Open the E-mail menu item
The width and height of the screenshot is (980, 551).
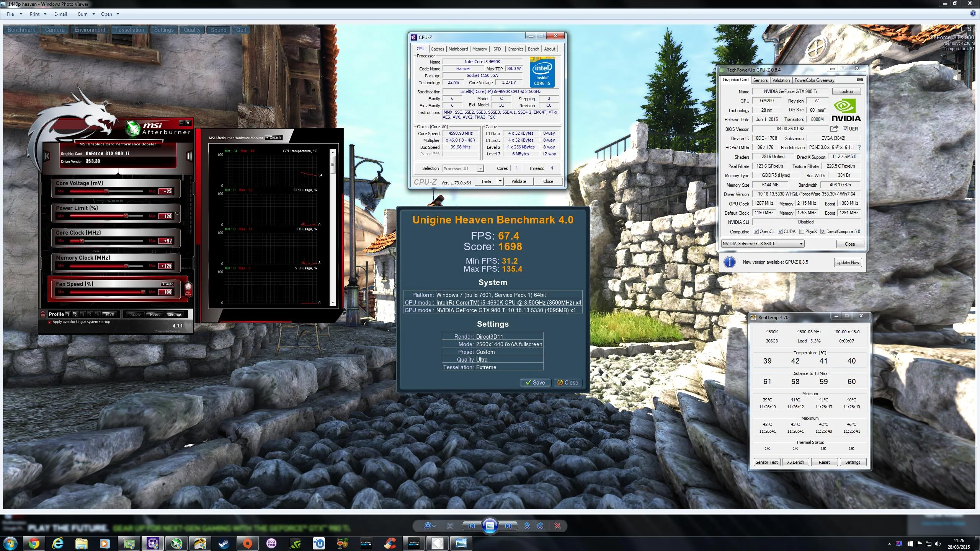[x=60, y=14]
